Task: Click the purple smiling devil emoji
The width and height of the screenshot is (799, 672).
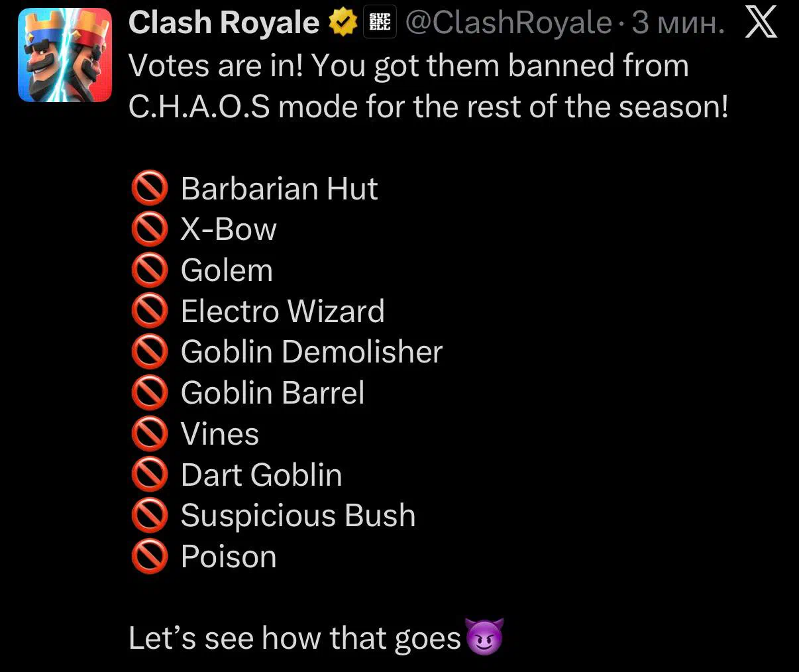Action: click(485, 638)
